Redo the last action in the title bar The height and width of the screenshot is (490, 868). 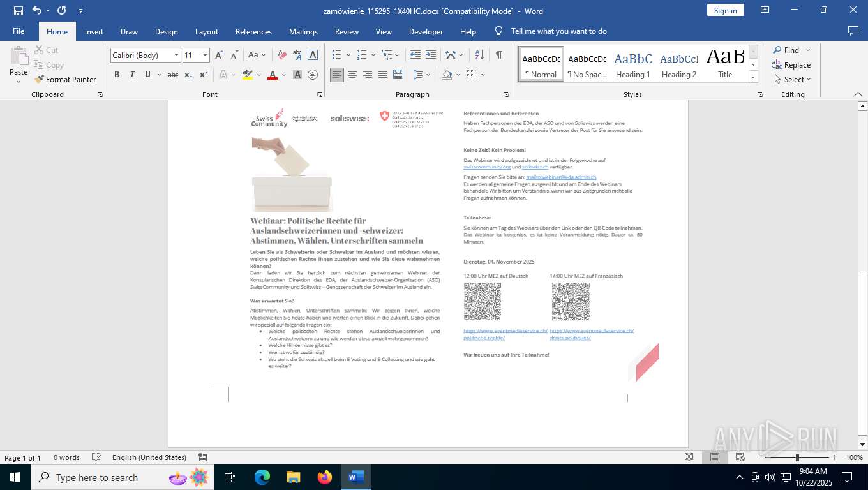[61, 10]
